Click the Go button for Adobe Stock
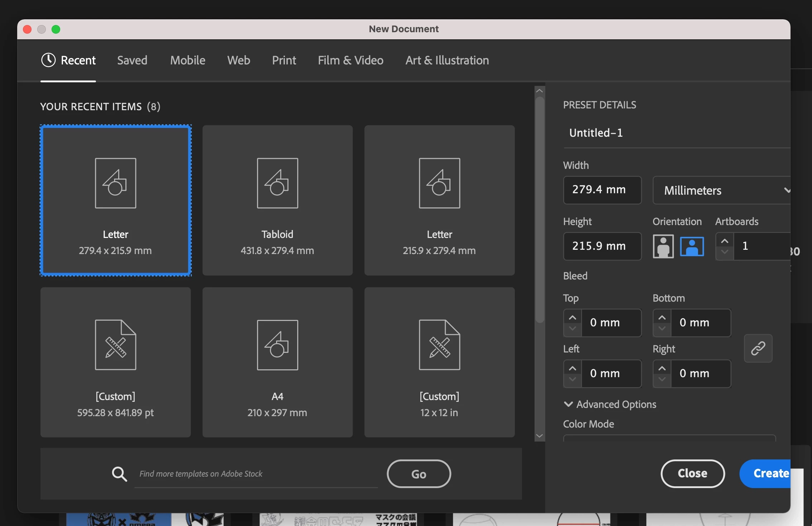This screenshot has height=526, width=812. tap(419, 474)
